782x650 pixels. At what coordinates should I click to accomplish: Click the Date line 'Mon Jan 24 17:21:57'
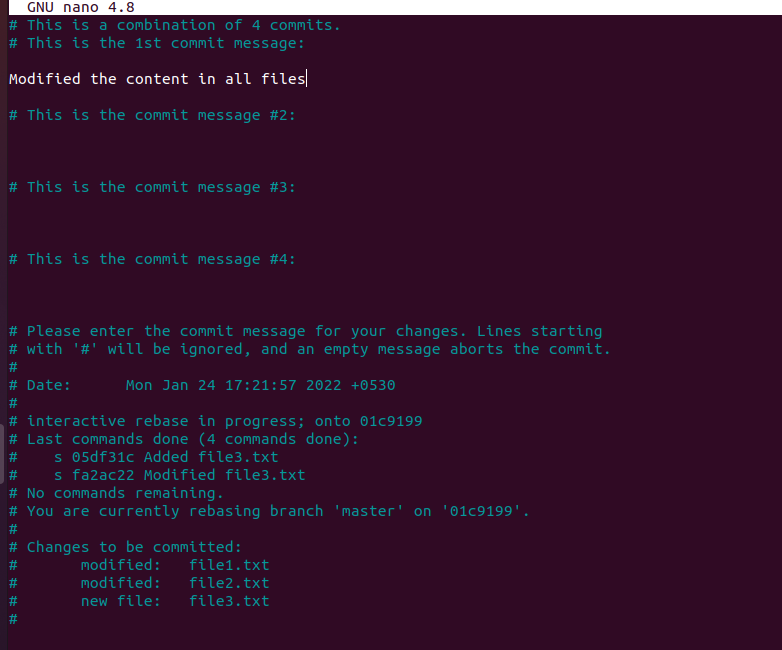tap(202, 385)
